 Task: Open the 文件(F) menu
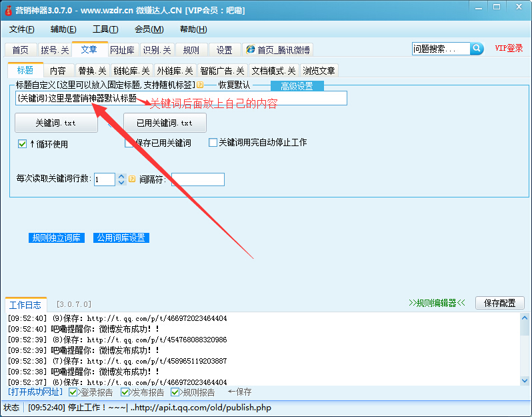point(22,29)
